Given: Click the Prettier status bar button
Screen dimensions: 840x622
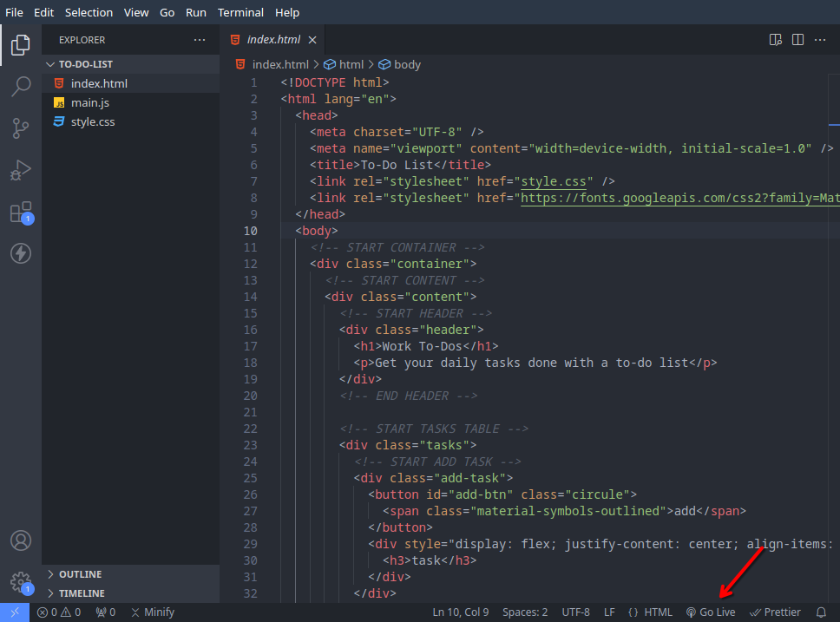Looking at the screenshot, I should tap(775, 612).
